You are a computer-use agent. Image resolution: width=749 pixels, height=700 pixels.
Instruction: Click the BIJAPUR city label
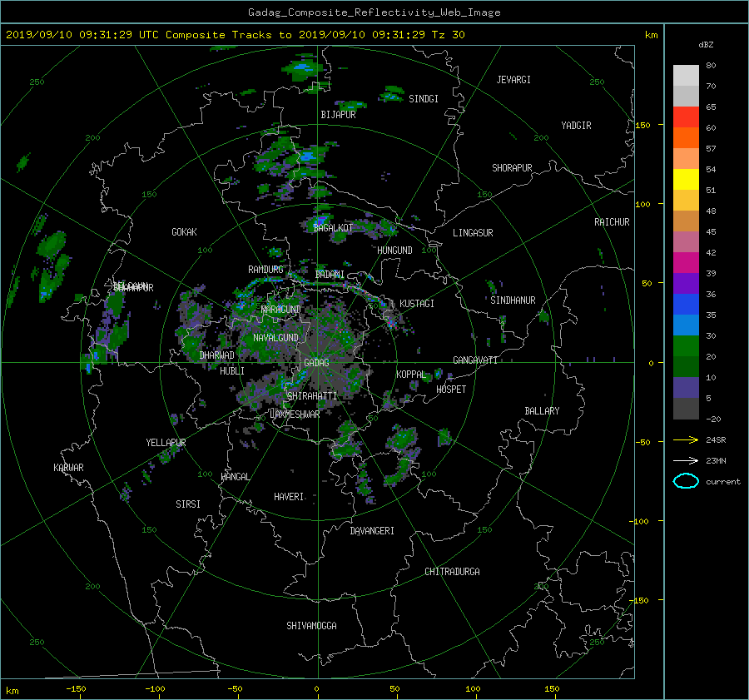[x=338, y=115]
